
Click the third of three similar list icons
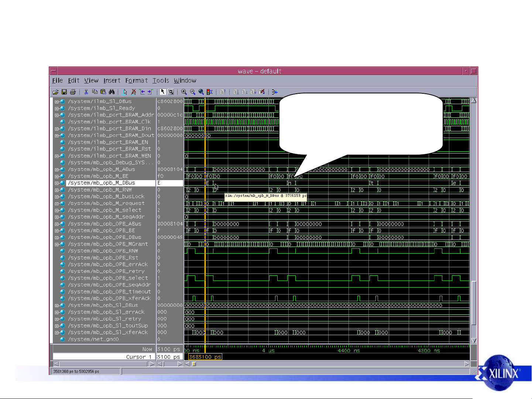click(x=253, y=92)
